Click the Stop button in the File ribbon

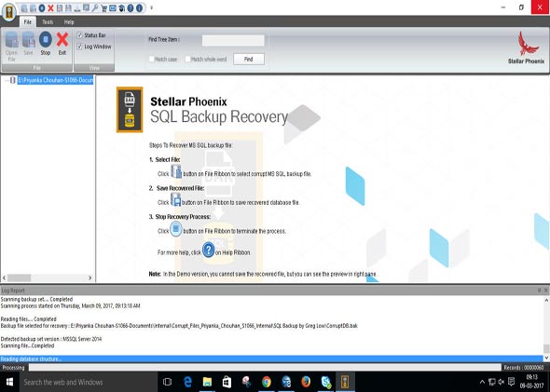point(46,44)
